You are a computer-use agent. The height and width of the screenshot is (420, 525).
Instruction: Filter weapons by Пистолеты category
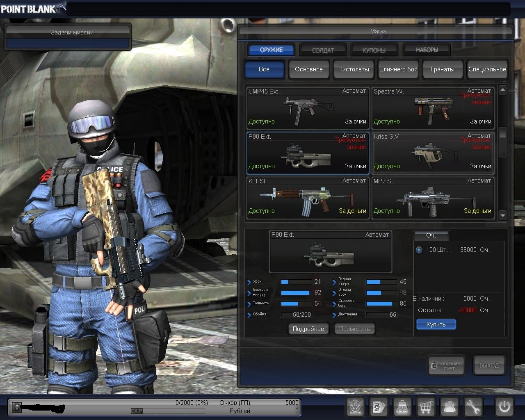(354, 69)
